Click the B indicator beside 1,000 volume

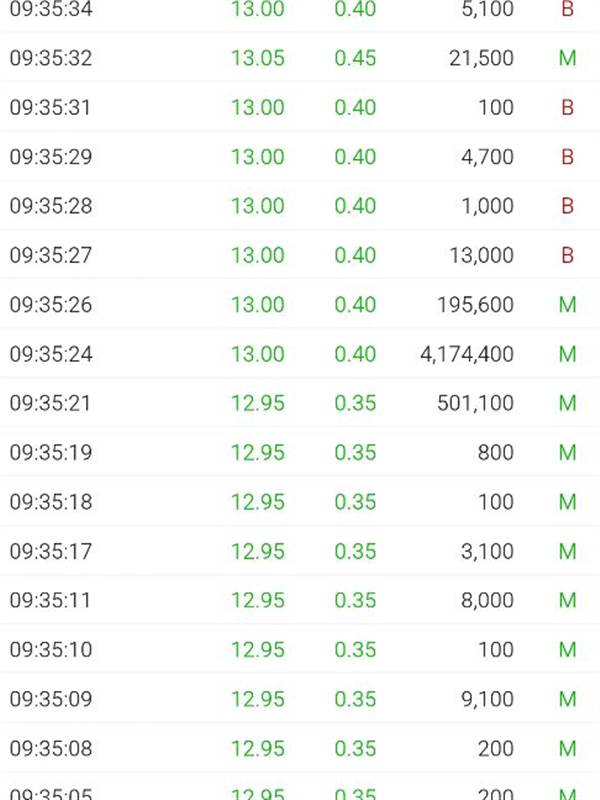[x=567, y=206]
